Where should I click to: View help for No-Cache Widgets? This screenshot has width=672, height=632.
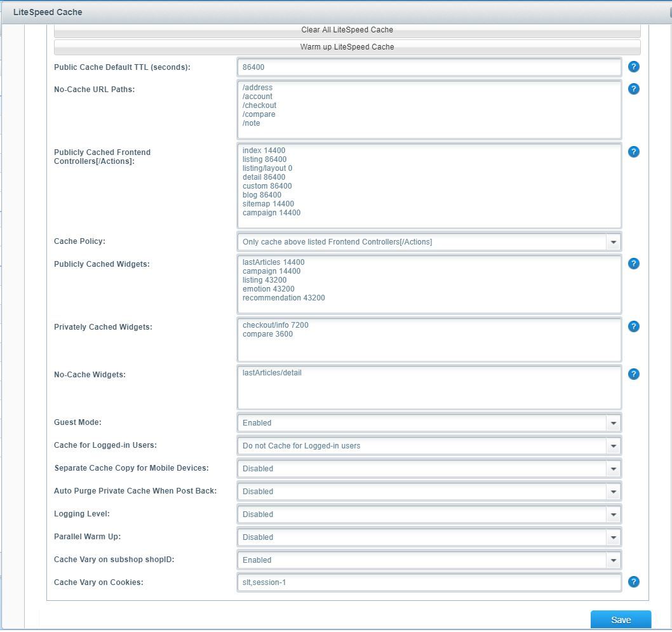coord(633,375)
